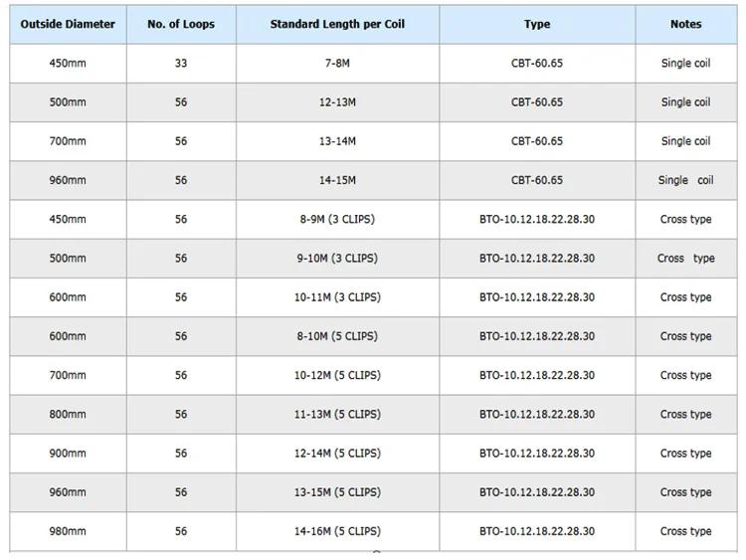Select the Type column header

pyautogui.click(x=537, y=24)
